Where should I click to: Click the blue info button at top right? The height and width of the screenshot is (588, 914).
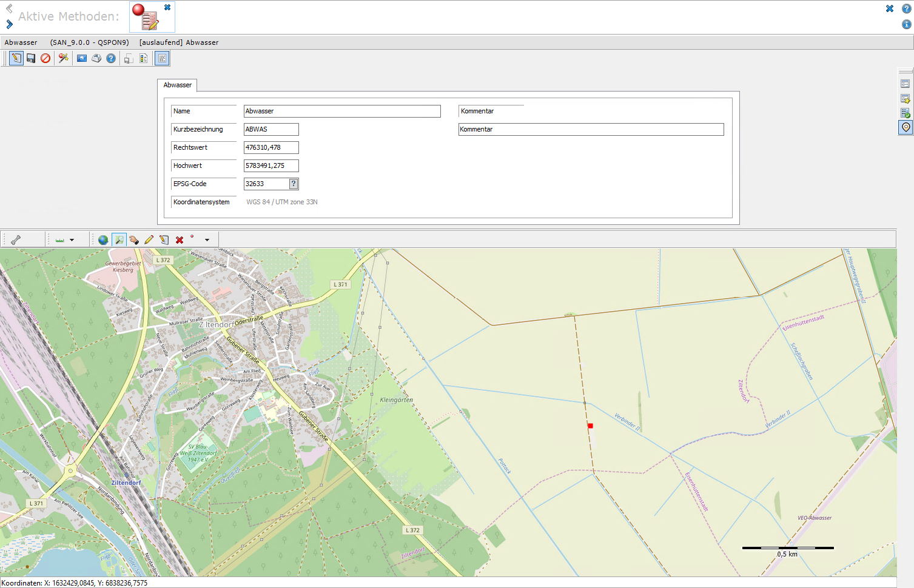[x=906, y=24]
